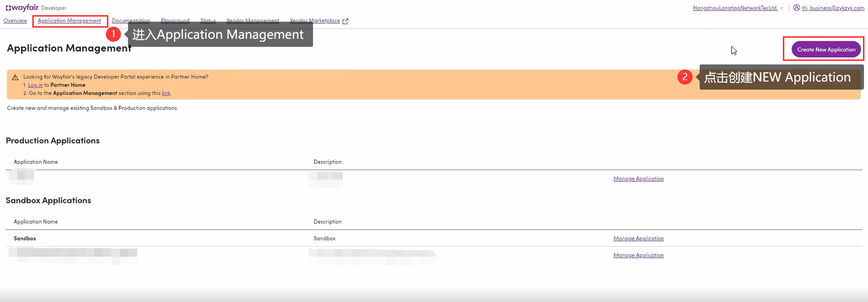Click the dropdown chevron next to the company name
The image size is (868, 302).
tap(781, 8)
